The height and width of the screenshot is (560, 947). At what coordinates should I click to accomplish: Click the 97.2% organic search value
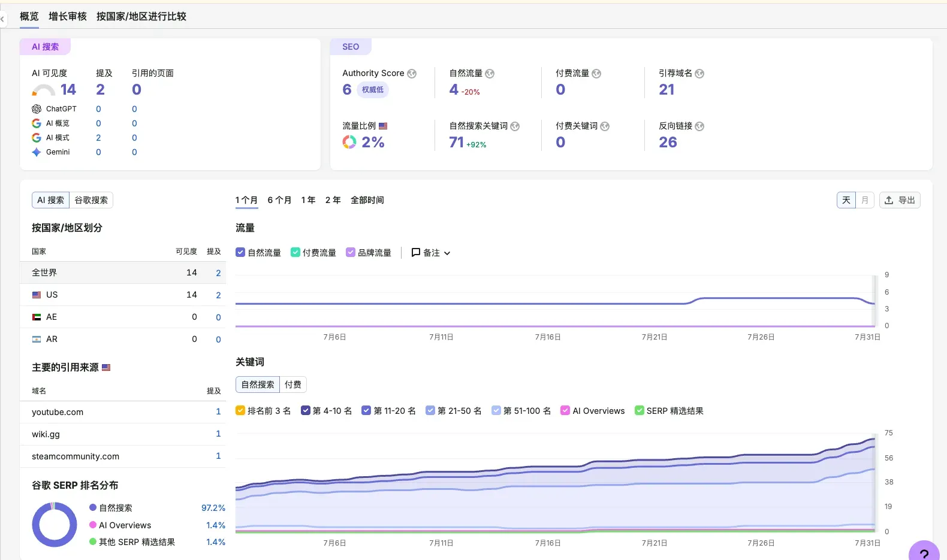[x=213, y=508]
